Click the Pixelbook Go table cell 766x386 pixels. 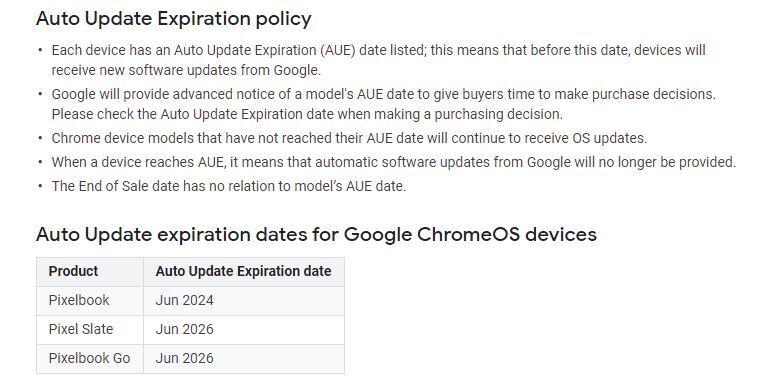point(90,359)
